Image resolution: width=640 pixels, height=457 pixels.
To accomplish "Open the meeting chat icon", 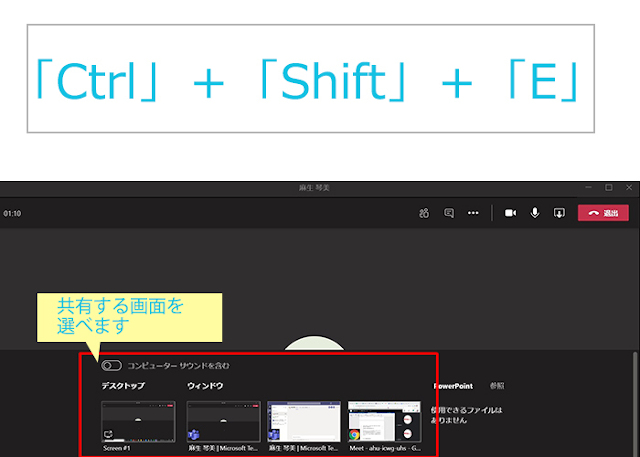I will 449,213.
